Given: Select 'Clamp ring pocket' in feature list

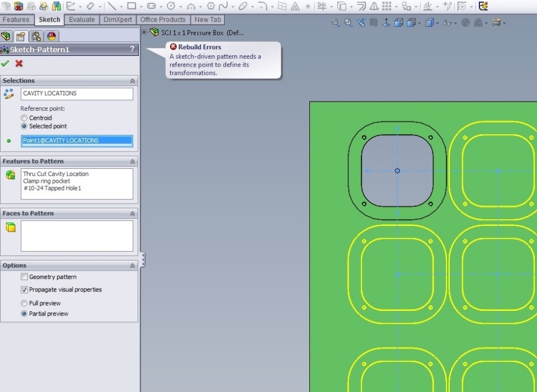Looking at the screenshot, I should 46,181.
